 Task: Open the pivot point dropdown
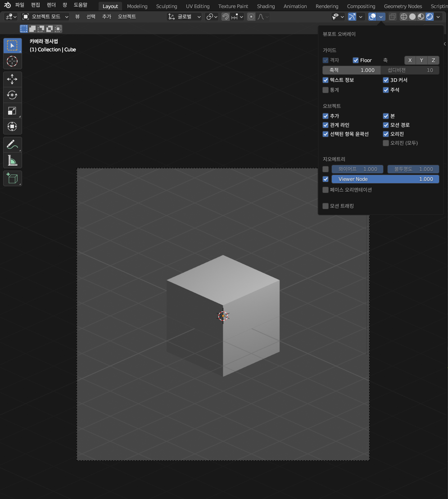212,17
